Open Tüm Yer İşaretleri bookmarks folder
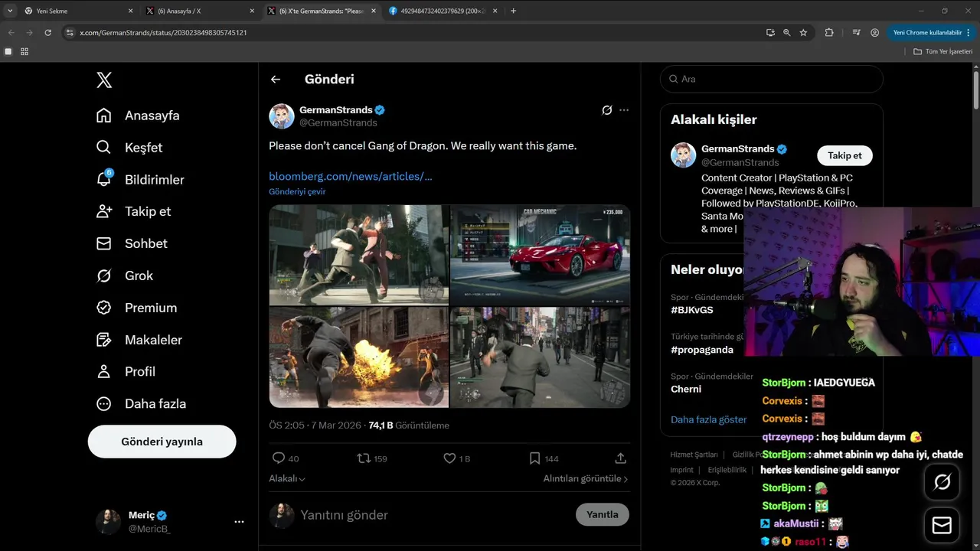The width and height of the screenshot is (980, 551). (942, 51)
